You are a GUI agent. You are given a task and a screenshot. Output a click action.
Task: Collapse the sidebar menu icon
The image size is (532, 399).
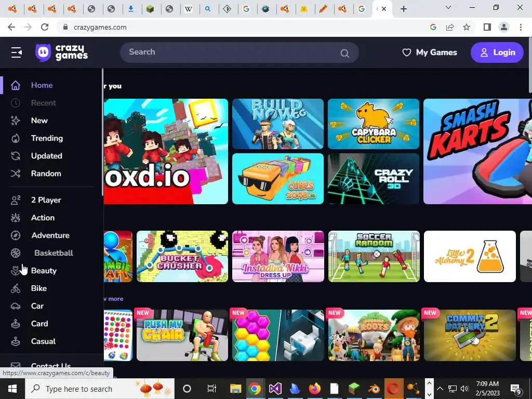click(16, 52)
